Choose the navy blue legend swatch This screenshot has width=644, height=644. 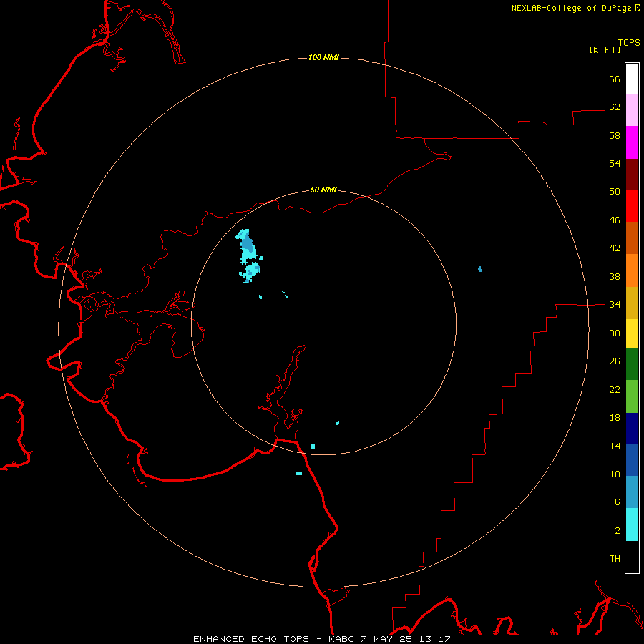(x=632, y=429)
